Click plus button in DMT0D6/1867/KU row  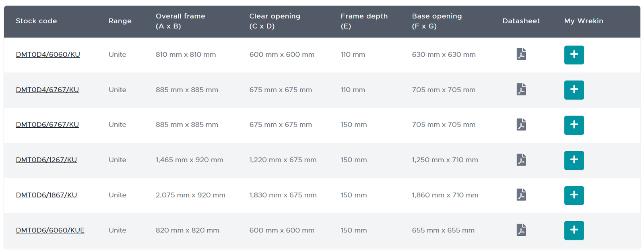[x=574, y=195]
